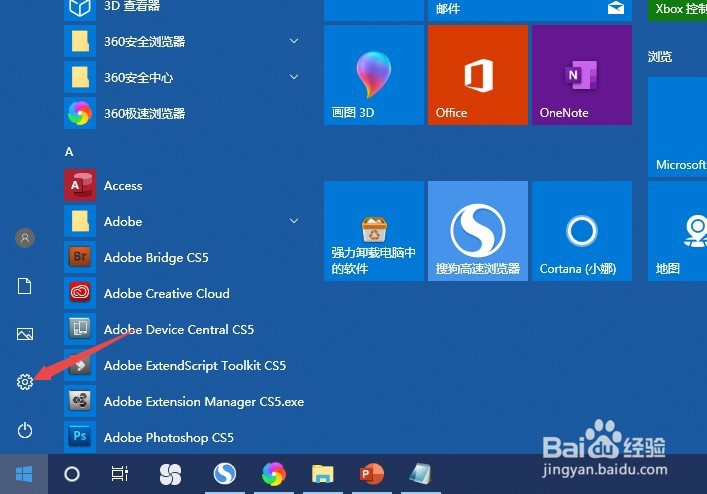Open 3D 查看器 app
The height and width of the screenshot is (494, 707).
[x=185, y=8]
